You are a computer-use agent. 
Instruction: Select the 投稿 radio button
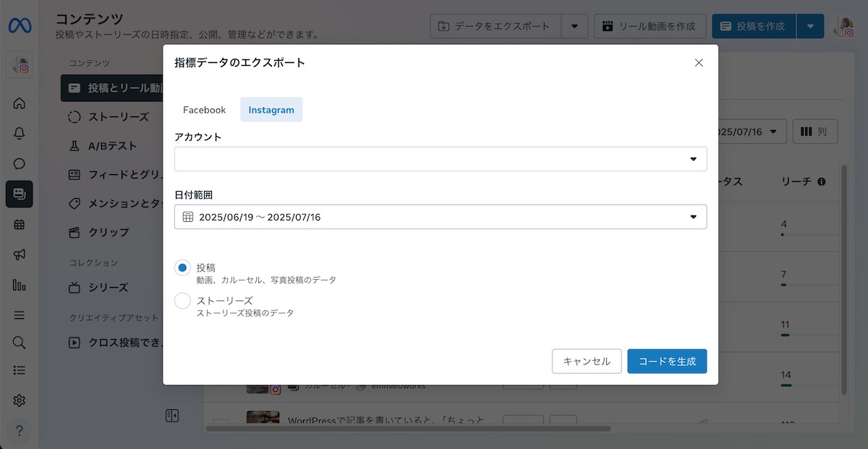coord(182,268)
